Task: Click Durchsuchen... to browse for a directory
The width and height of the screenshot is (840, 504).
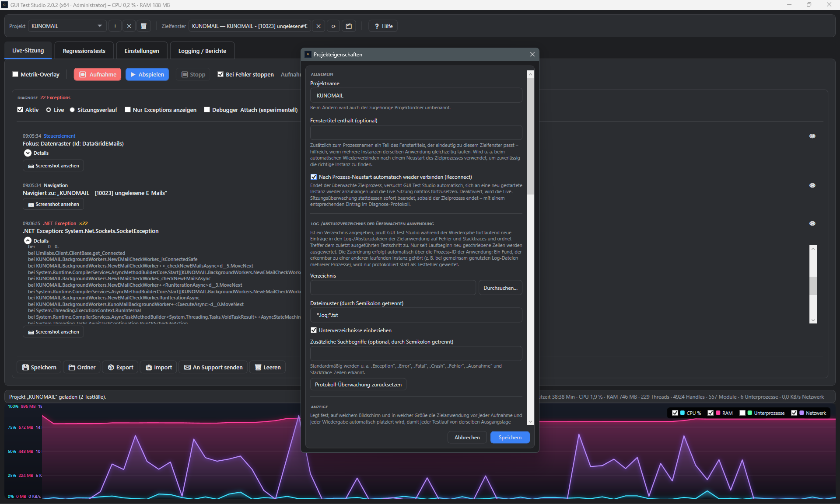Action: 500,288
